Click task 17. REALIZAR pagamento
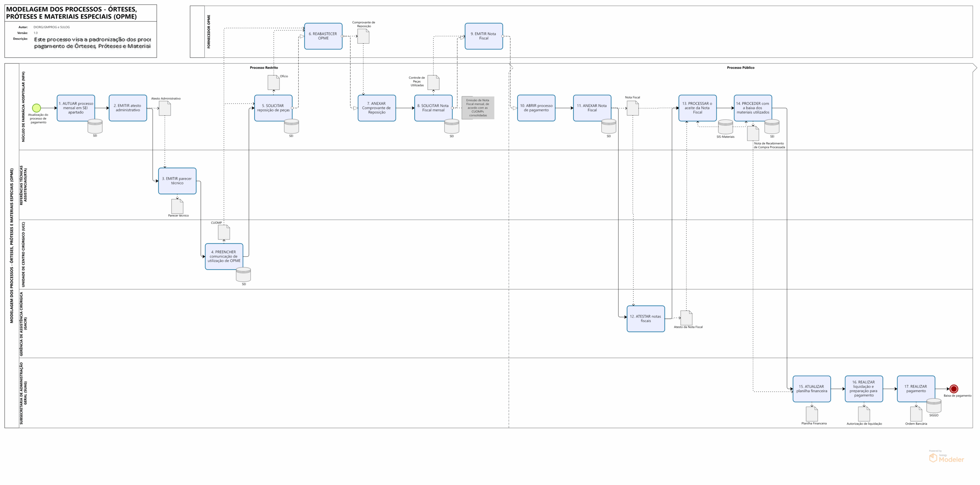 pos(916,389)
